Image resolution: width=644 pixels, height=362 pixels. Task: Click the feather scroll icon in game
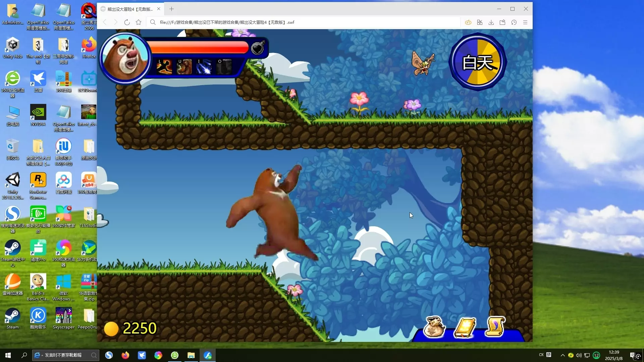pyautogui.click(x=495, y=326)
